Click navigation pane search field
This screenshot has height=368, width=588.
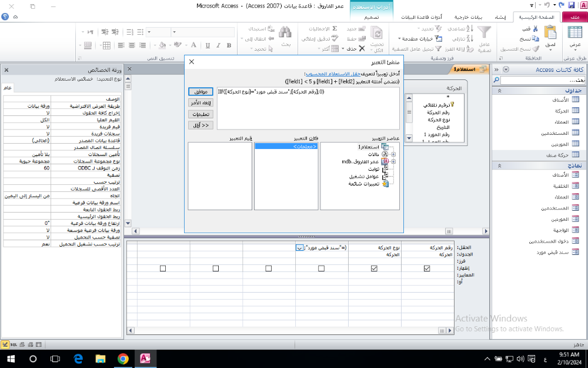[543, 80]
